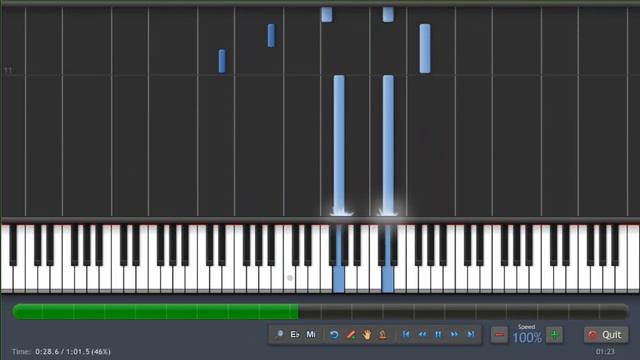
Task: Seek within the green song progress bar
Action: (320, 312)
